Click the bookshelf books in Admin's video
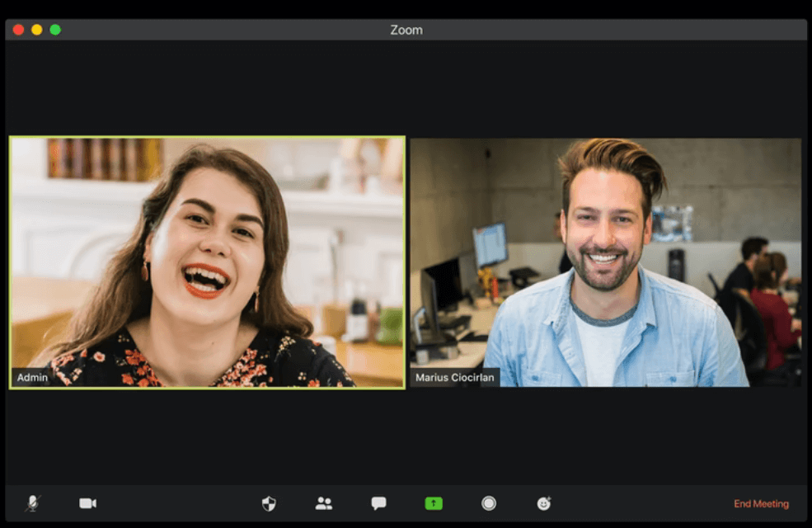812x528 pixels. pyautogui.click(x=104, y=158)
